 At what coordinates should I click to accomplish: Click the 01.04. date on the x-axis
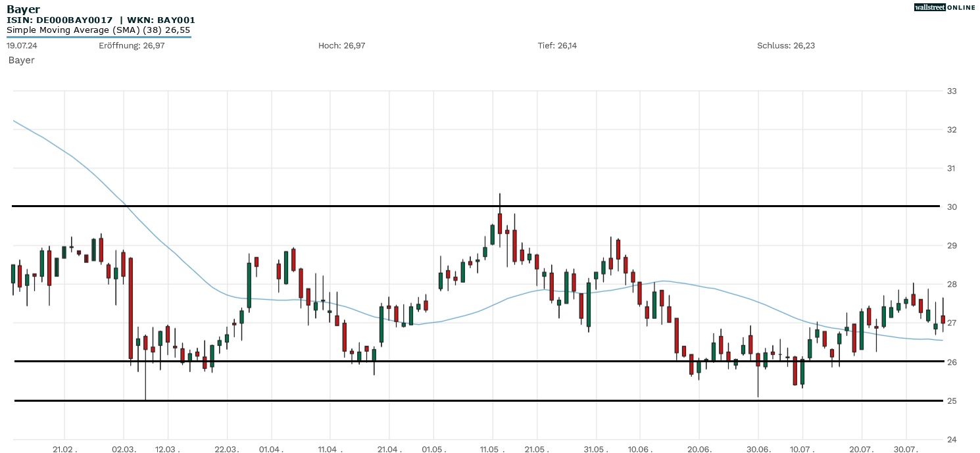coord(271,449)
